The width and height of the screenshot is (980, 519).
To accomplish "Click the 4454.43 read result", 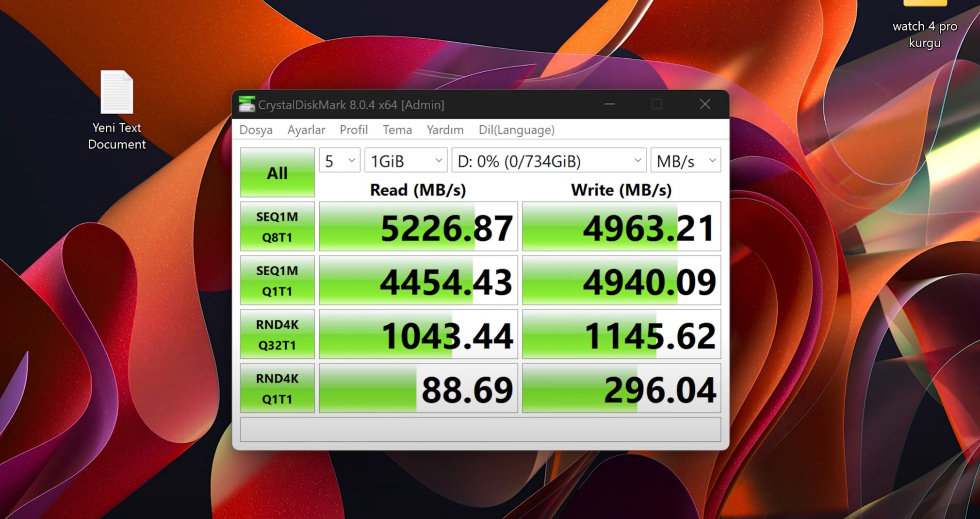I will click(x=418, y=280).
